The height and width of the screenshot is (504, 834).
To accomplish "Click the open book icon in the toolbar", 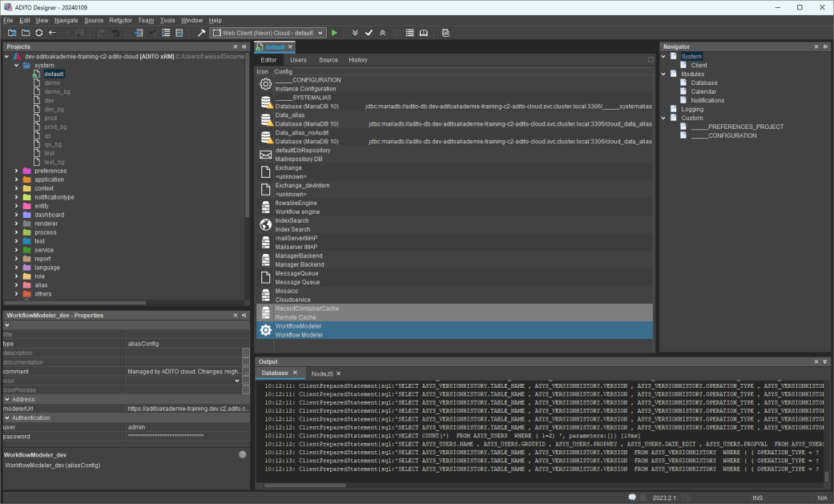I will point(424,33).
